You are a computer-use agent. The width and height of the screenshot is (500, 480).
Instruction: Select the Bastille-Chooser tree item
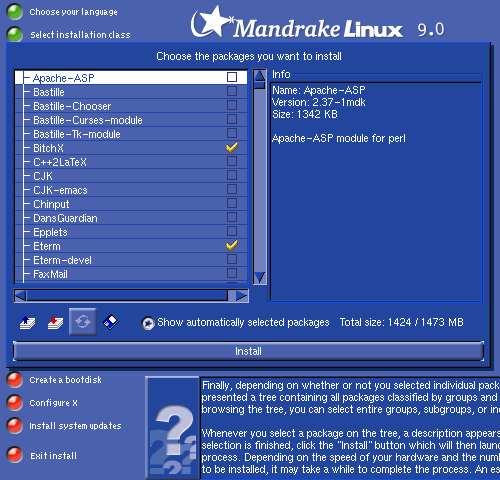point(72,106)
